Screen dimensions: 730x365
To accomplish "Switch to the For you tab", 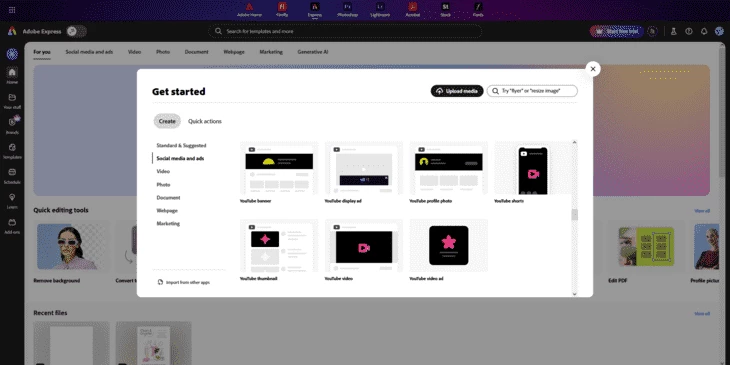I will point(42,52).
